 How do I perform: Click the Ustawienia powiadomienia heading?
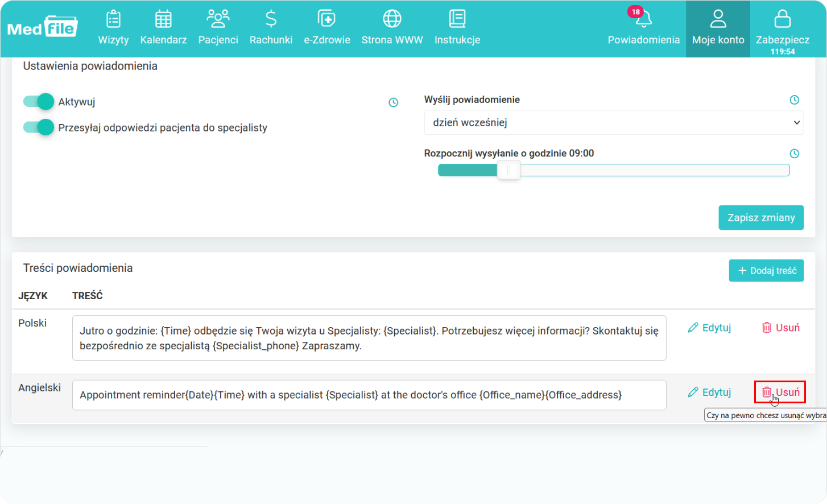[90, 66]
